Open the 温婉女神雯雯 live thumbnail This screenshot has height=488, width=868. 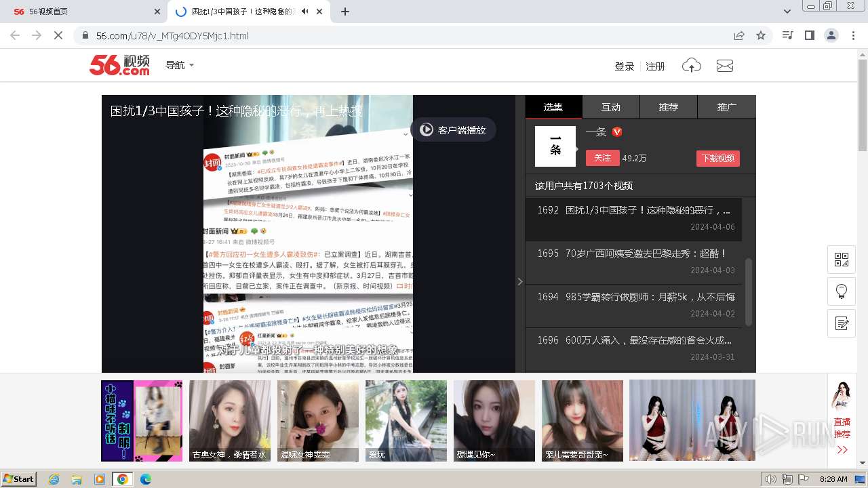click(x=318, y=421)
